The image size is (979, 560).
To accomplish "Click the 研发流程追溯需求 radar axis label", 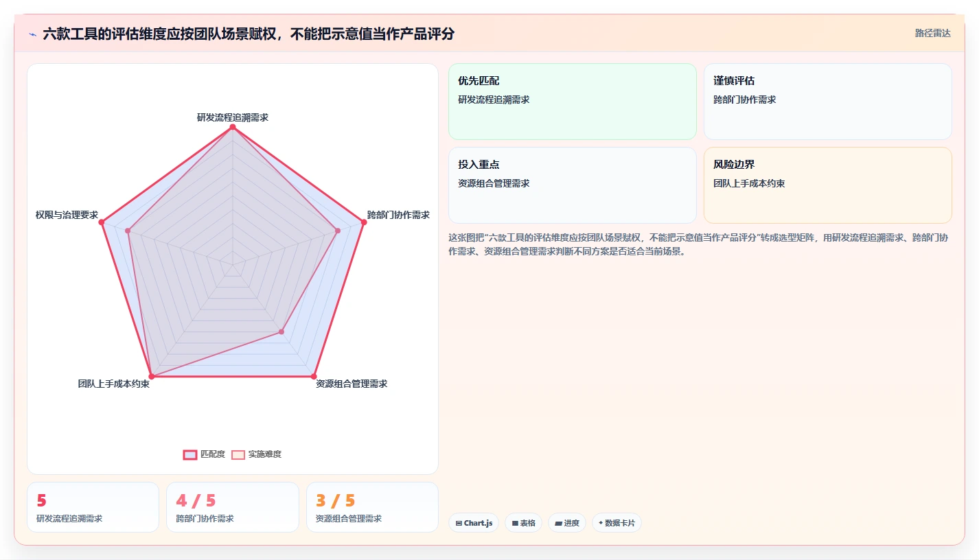I will 233,117.
